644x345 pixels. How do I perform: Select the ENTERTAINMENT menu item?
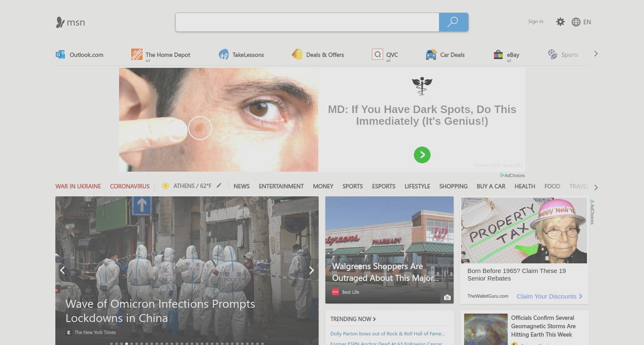click(x=281, y=186)
